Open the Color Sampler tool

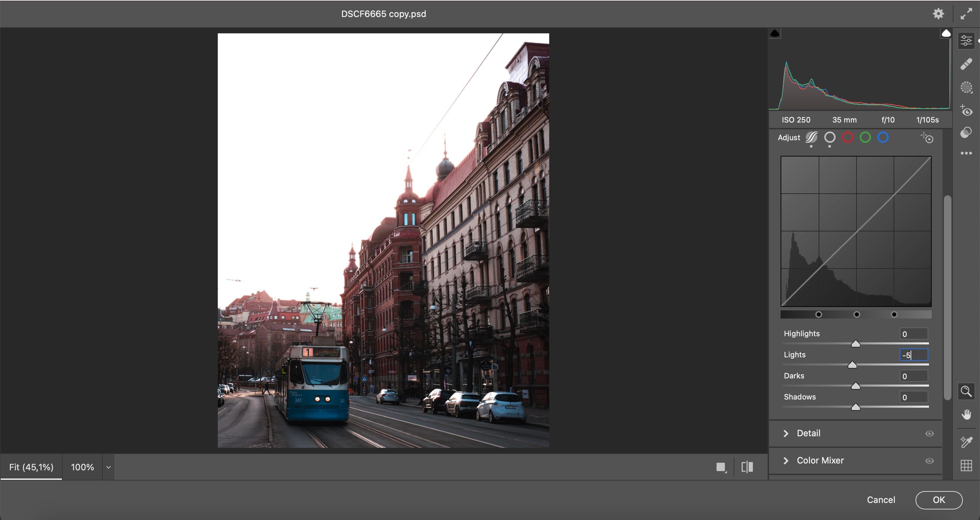pyautogui.click(x=967, y=441)
